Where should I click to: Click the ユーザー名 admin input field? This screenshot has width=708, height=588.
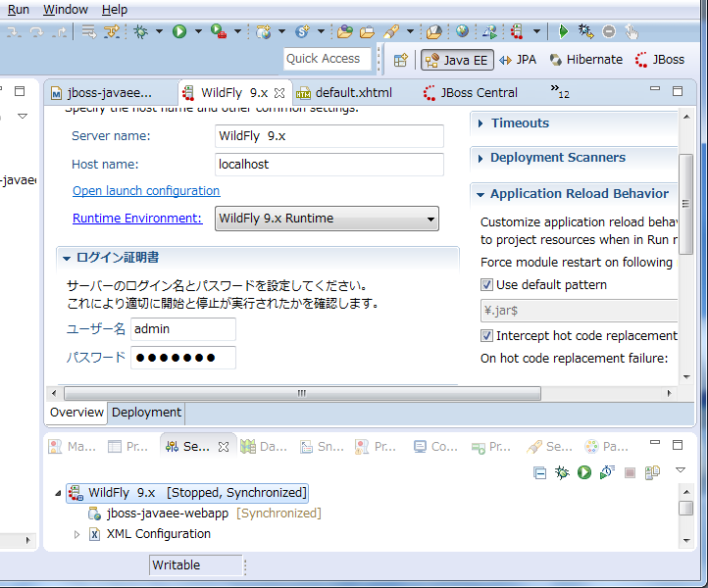pyautogui.click(x=182, y=329)
